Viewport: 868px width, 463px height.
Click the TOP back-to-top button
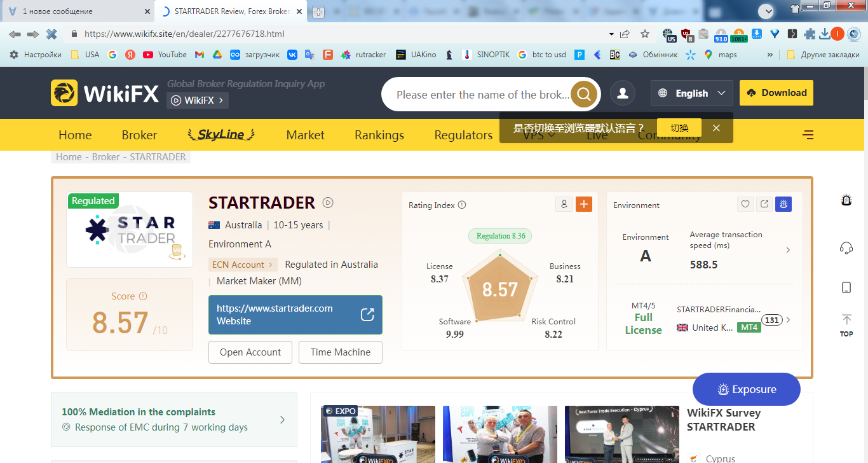[x=846, y=324]
